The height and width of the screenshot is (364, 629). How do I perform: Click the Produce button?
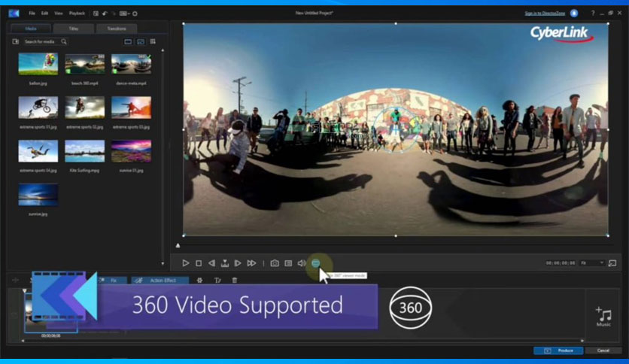558,350
